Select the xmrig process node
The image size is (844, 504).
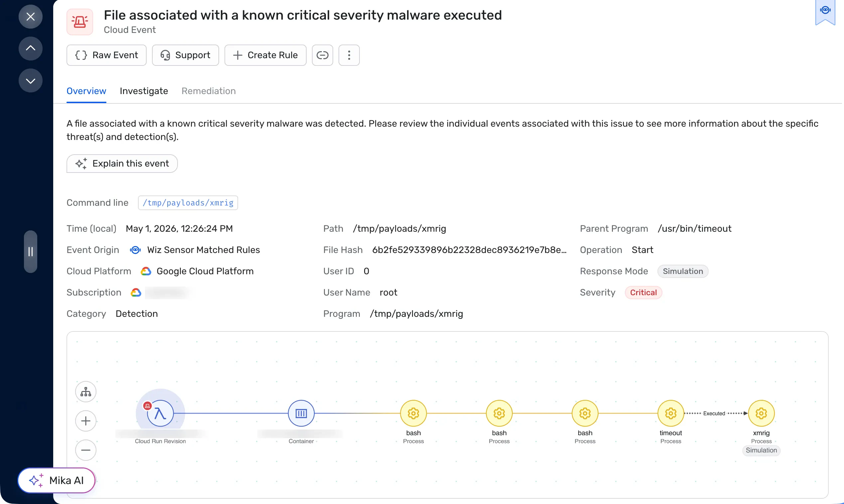tap(761, 413)
